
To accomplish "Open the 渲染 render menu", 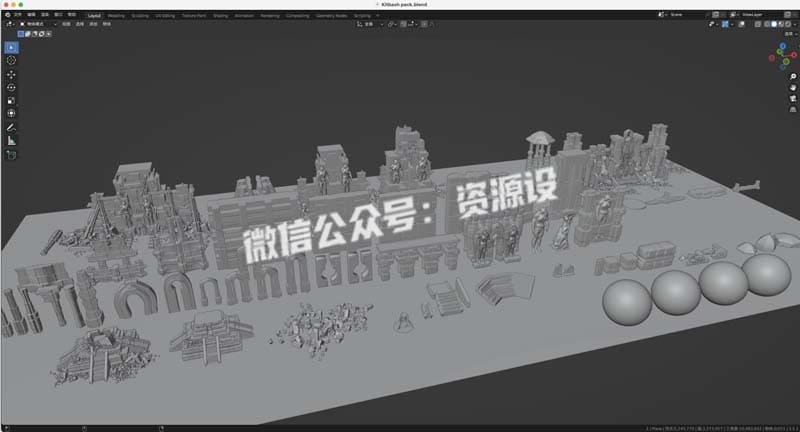I will (45, 15).
